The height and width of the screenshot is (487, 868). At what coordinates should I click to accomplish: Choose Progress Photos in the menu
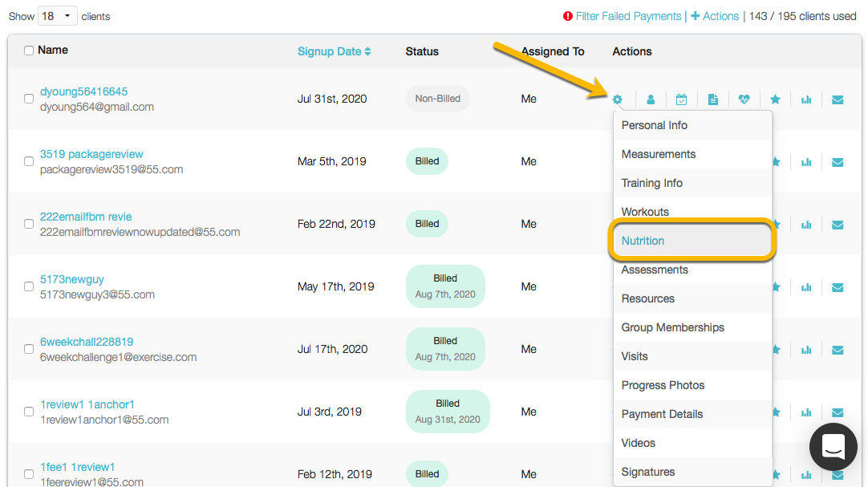663,385
